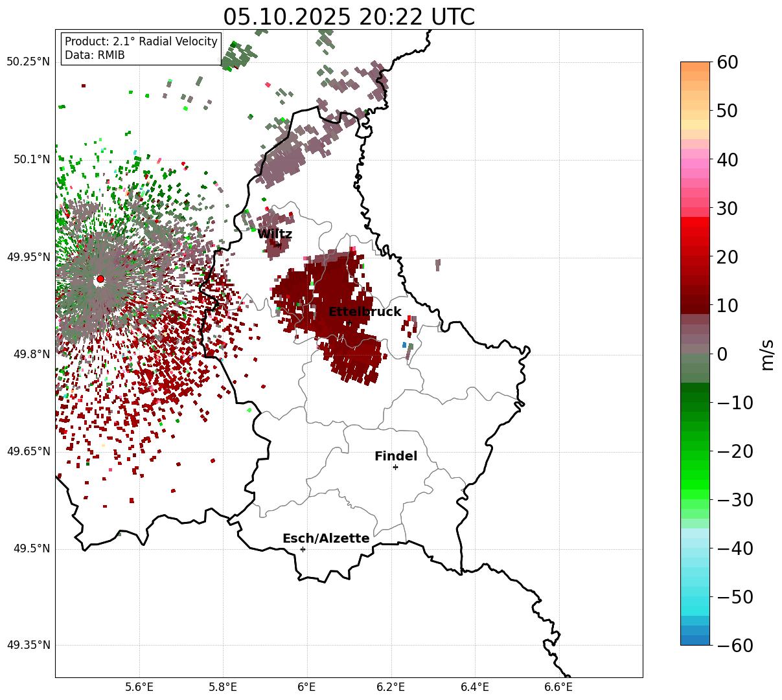Viewport: 782px width, 700px height.
Task: Click the 'Ettelbruck' city label
Action: coord(365,312)
